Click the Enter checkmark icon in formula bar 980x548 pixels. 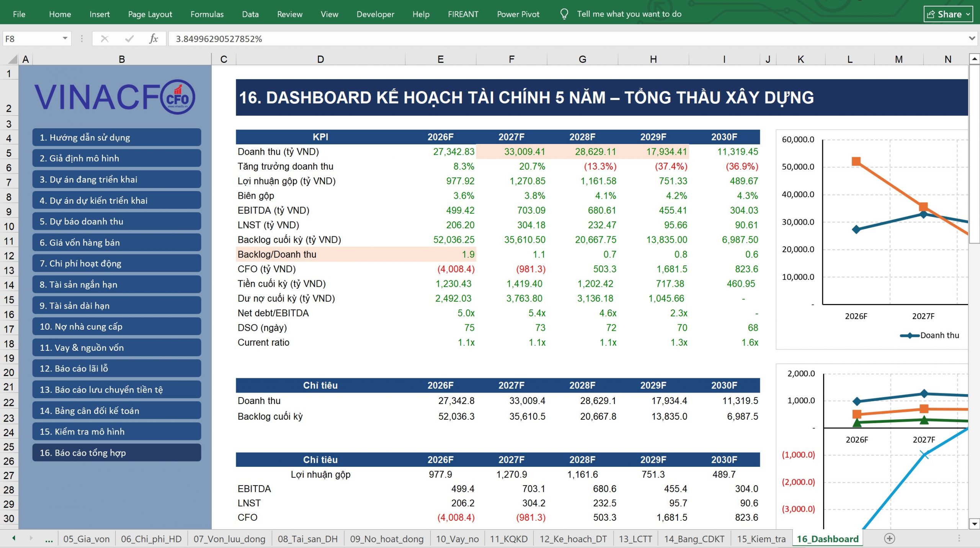pyautogui.click(x=129, y=39)
